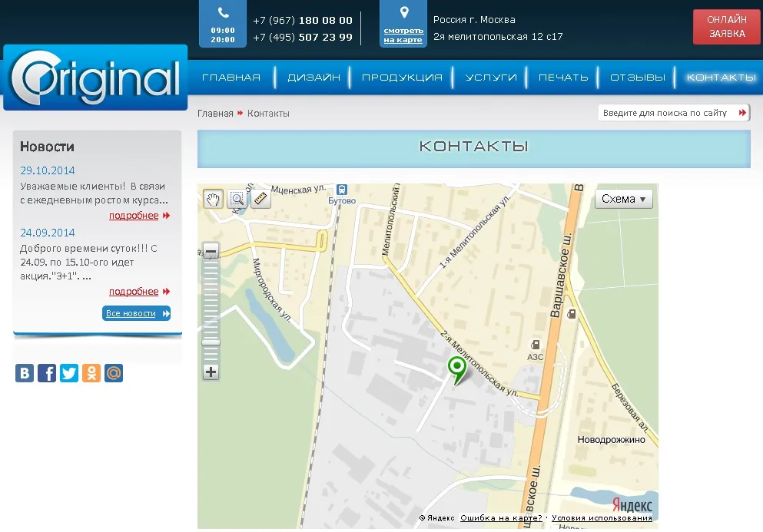Click the map zoom in plus button
763x532 pixels.
click(x=211, y=372)
